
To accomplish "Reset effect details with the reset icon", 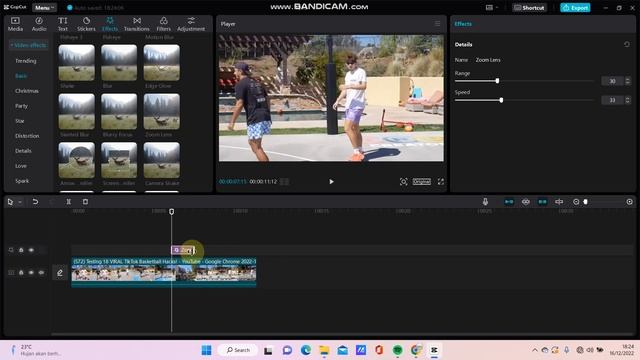I will (627, 44).
